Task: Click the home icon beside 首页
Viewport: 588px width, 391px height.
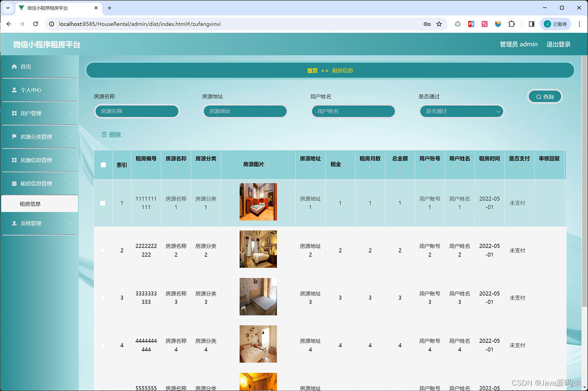Action: 14,66
